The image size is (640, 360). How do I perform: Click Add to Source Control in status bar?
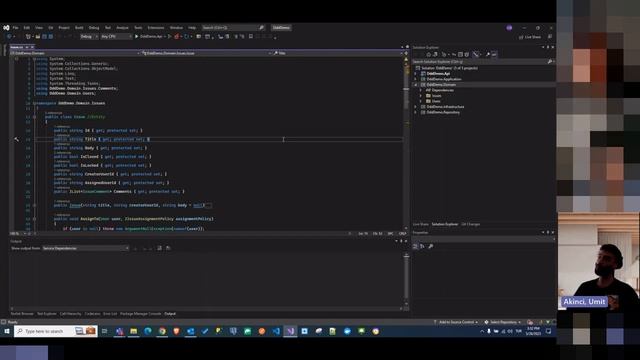[x=456, y=322]
